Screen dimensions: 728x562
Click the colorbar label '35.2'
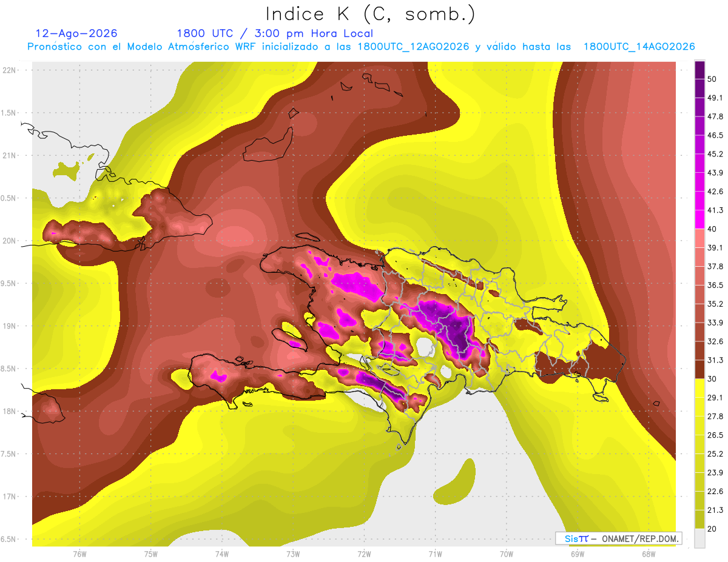click(x=715, y=304)
